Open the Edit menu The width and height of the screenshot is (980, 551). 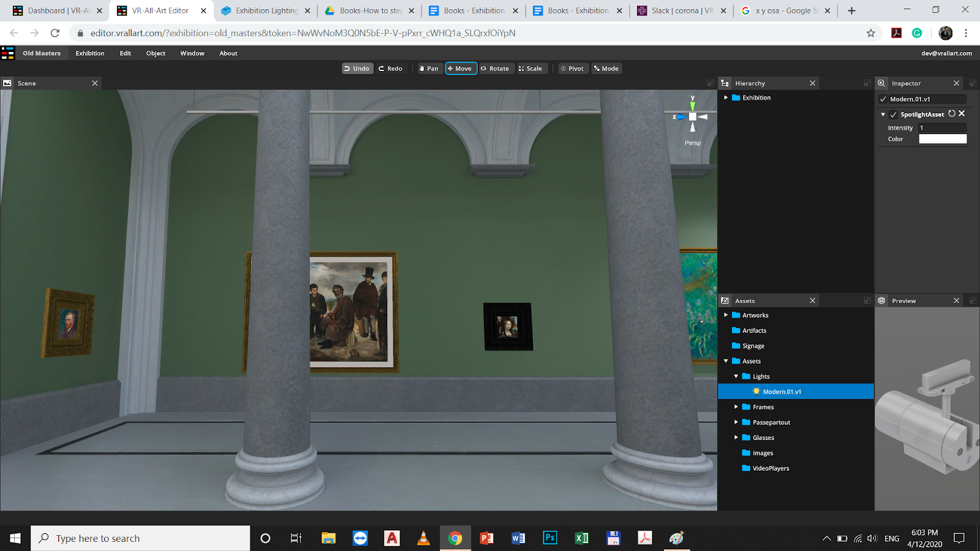(126, 53)
